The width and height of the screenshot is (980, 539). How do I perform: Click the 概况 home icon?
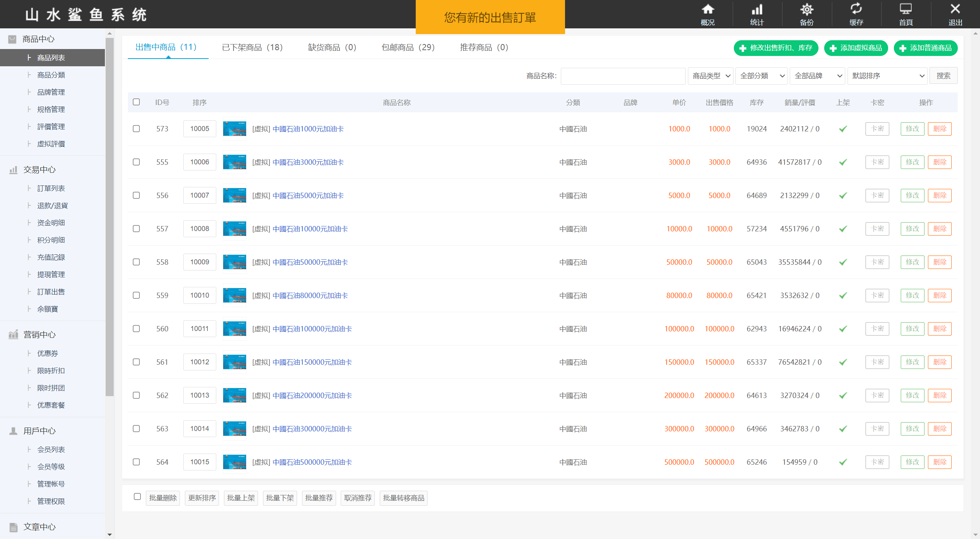coord(707,10)
